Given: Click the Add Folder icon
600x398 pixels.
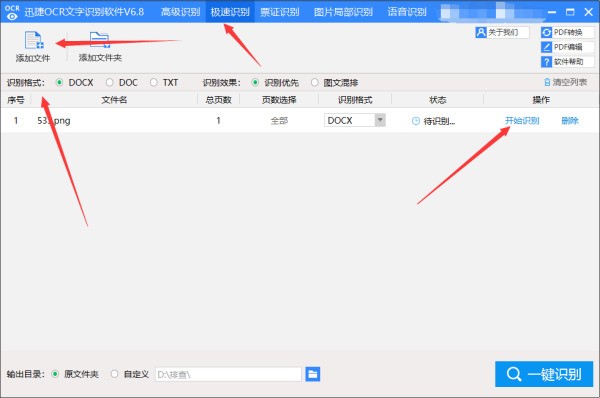Looking at the screenshot, I should [x=99, y=40].
